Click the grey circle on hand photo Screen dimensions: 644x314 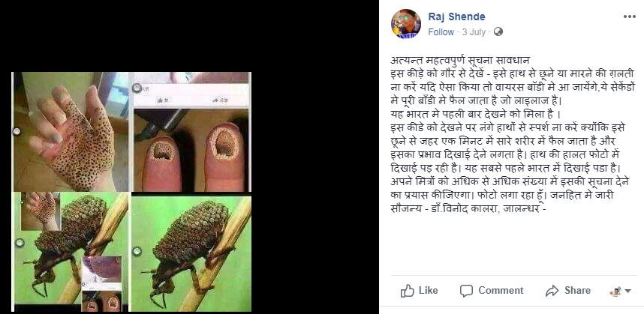(x=17, y=131)
